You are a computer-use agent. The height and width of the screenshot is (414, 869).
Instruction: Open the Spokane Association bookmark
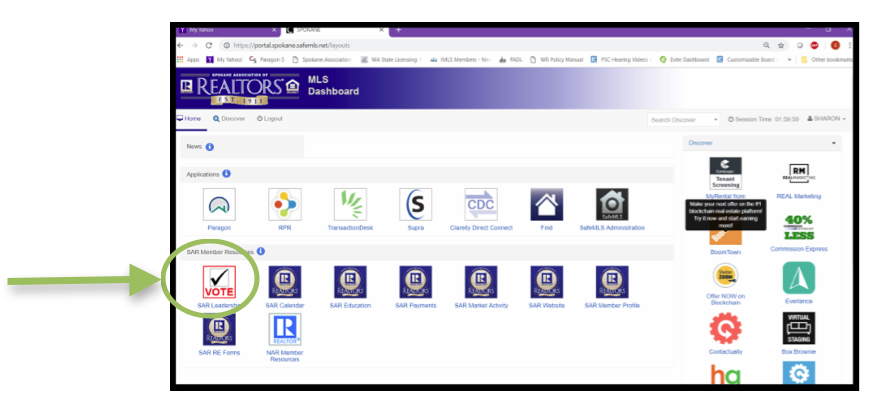pyautogui.click(x=322, y=60)
